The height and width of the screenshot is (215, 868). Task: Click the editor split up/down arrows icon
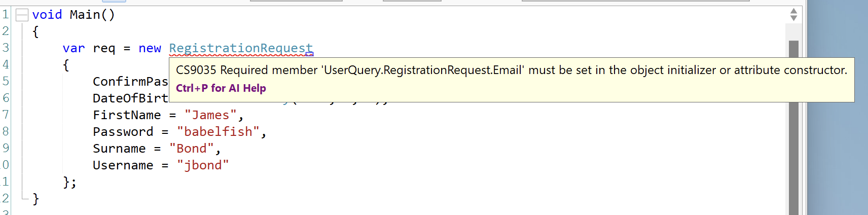coord(793,15)
